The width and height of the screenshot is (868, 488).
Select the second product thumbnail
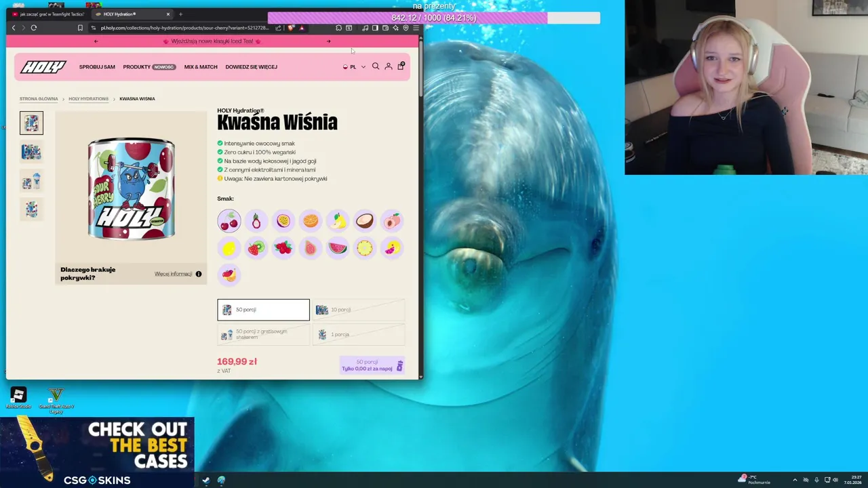point(31,152)
